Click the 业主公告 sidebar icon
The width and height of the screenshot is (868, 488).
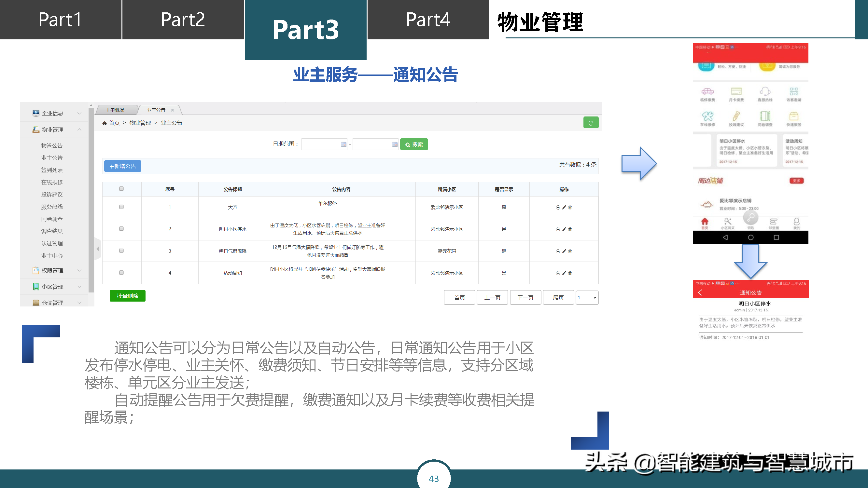[52, 157]
